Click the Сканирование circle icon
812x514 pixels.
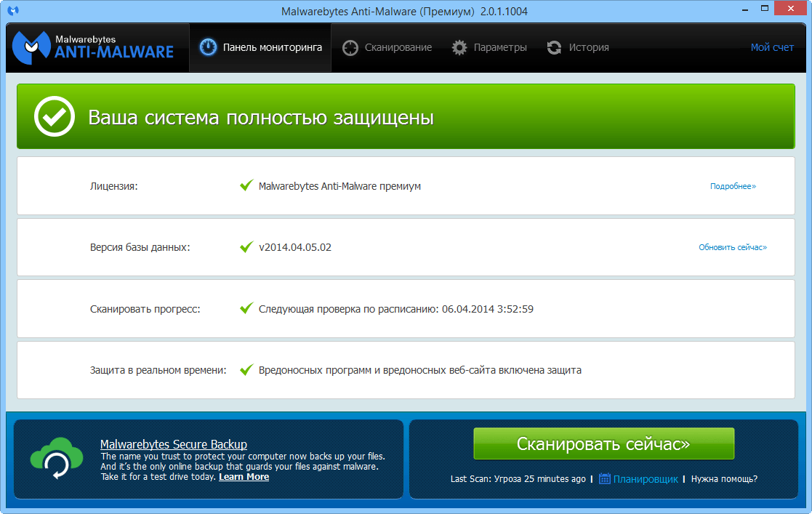pyautogui.click(x=350, y=47)
